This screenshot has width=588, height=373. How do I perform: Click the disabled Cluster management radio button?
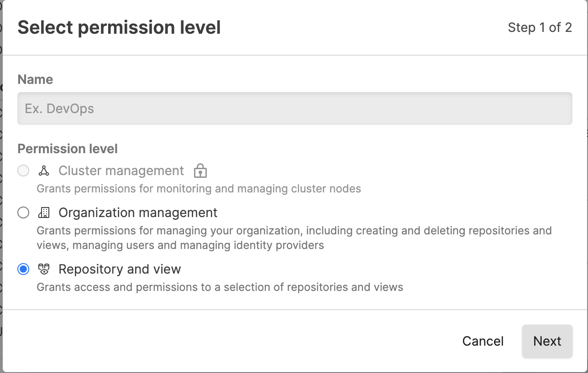[x=23, y=171]
